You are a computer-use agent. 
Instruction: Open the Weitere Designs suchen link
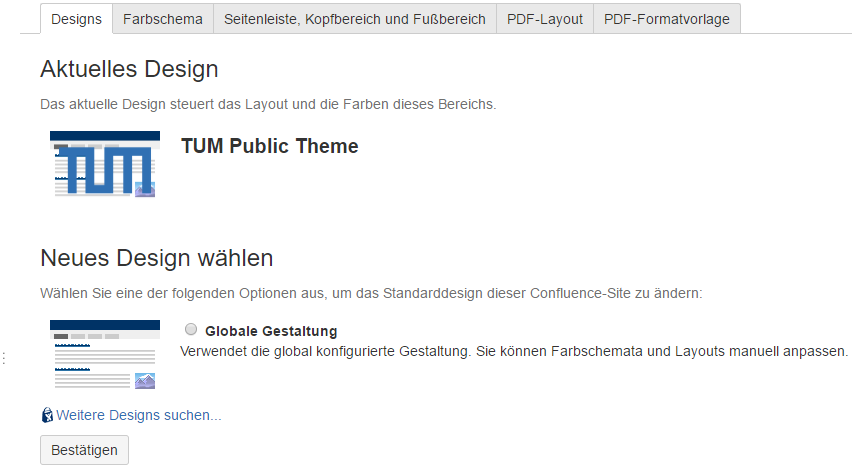tap(138, 415)
